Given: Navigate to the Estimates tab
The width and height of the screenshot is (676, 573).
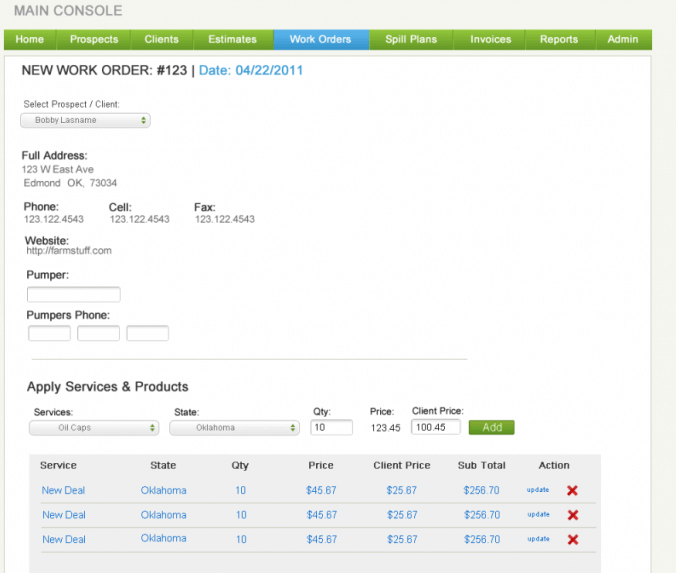Looking at the screenshot, I should 232,39.
